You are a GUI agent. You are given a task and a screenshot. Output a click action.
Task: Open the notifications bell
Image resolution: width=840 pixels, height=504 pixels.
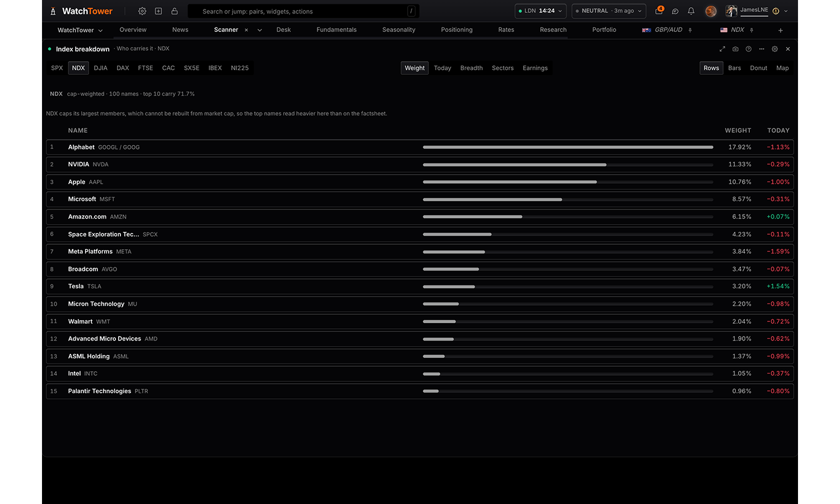click(691, 11)
